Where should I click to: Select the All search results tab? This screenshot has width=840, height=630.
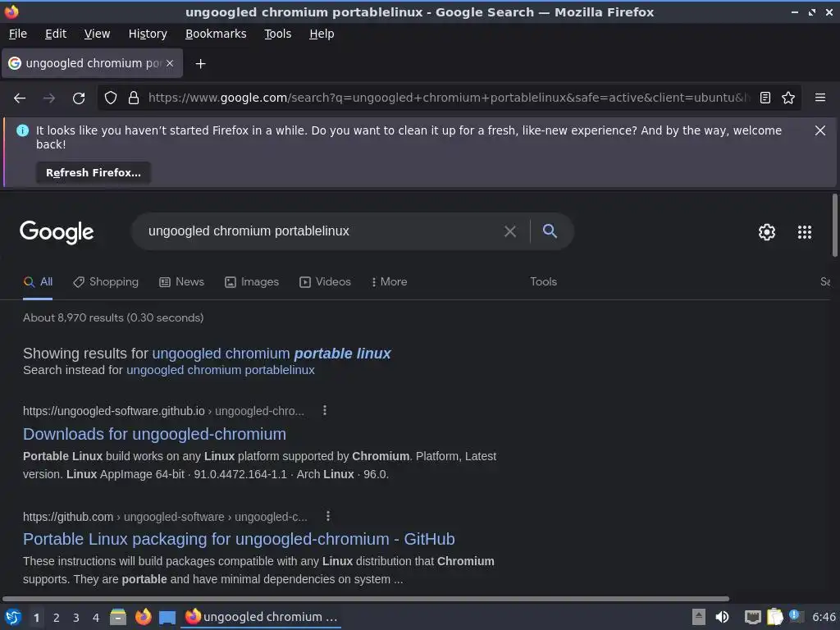tap(38, 282)
